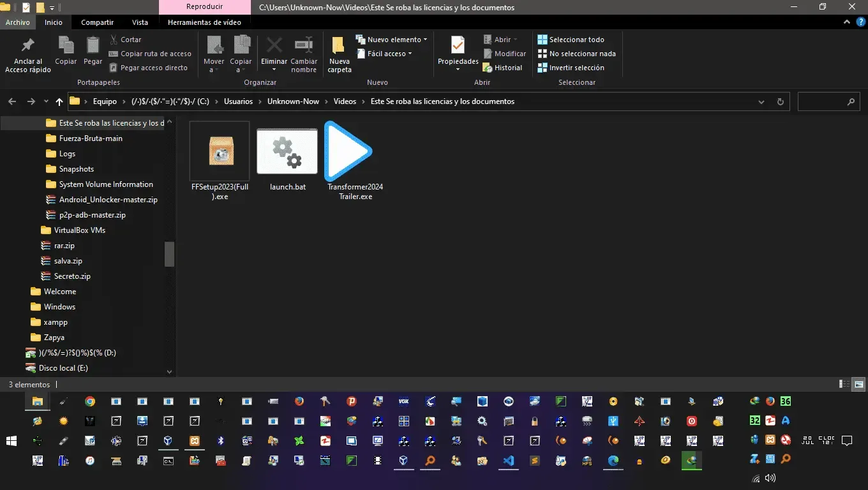Create a Nueva carpeta
868x490 pixels.
(340, 55)
